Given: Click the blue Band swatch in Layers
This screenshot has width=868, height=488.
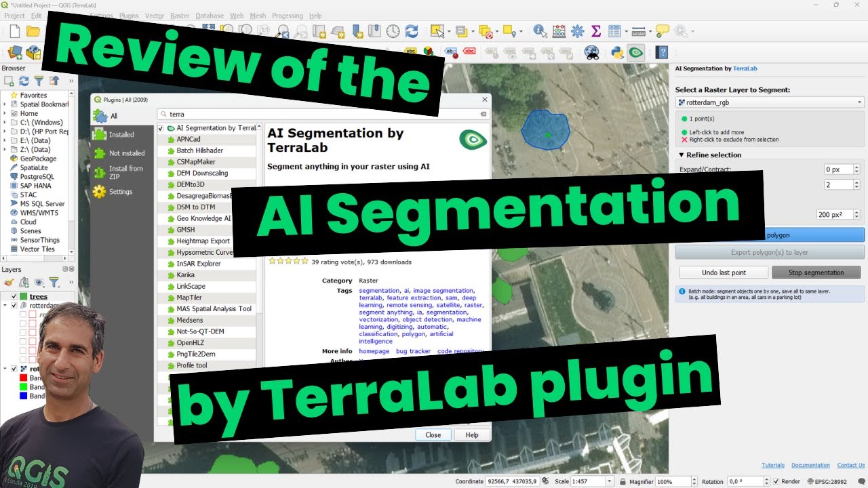Looking at the screenshot, I should pos(23,396).
